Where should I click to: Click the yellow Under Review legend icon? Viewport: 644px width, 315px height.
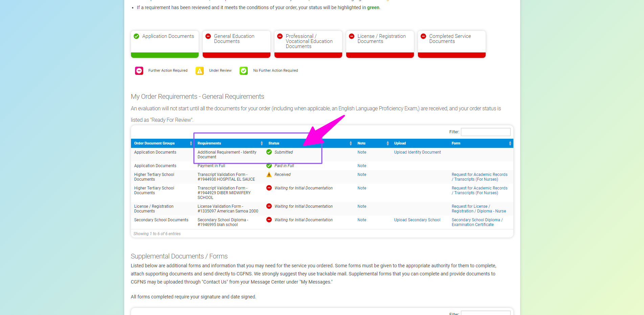tap(200, 71)
